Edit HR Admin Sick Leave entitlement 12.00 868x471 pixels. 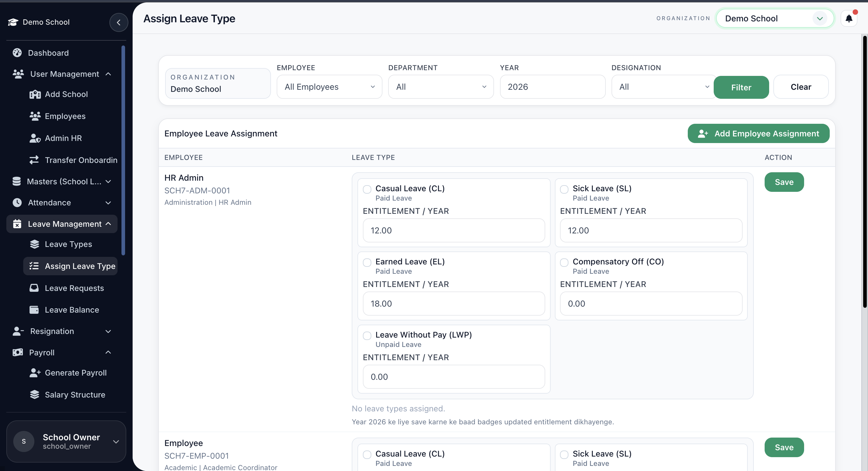(651, 231)
